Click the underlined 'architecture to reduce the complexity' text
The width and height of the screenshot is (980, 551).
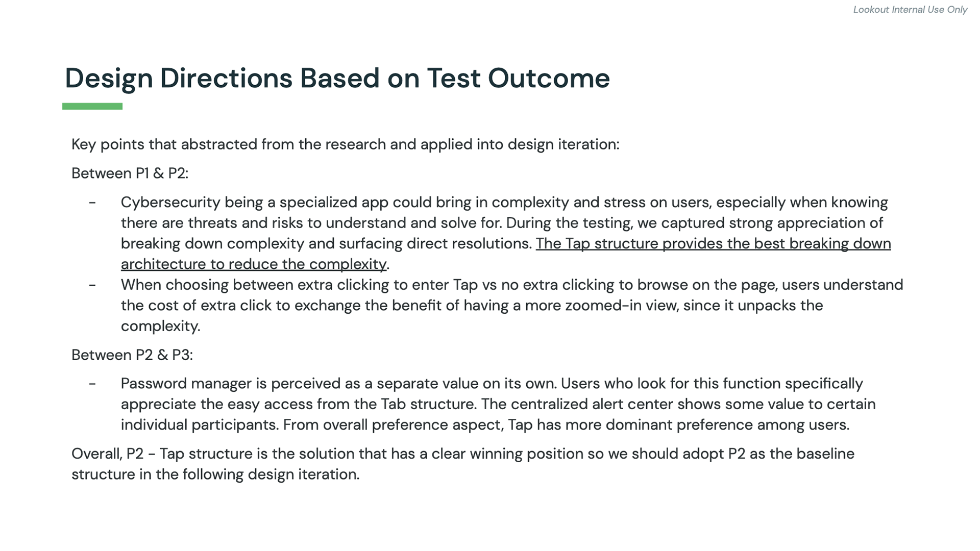pyautogui.click(x=254, y=264)
